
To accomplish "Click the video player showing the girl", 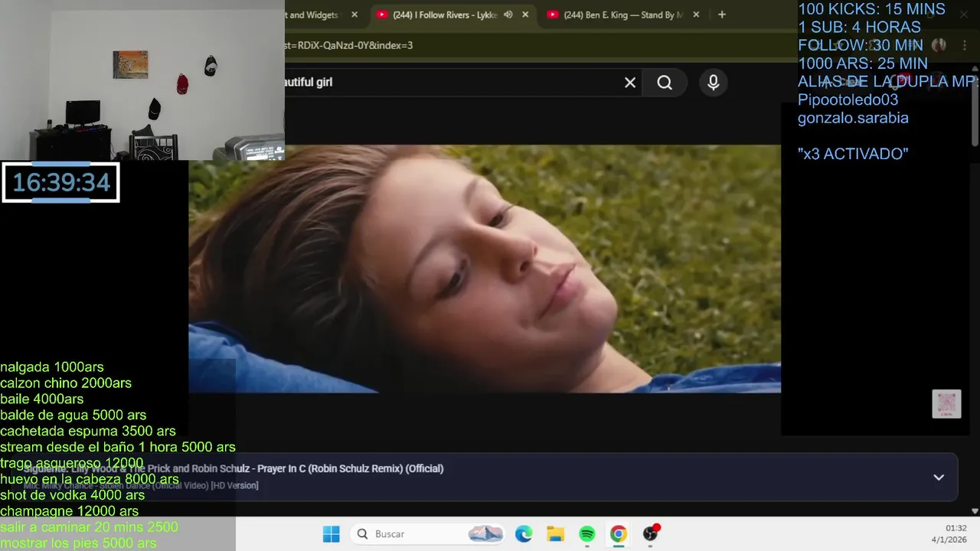I will pos(485,269).
